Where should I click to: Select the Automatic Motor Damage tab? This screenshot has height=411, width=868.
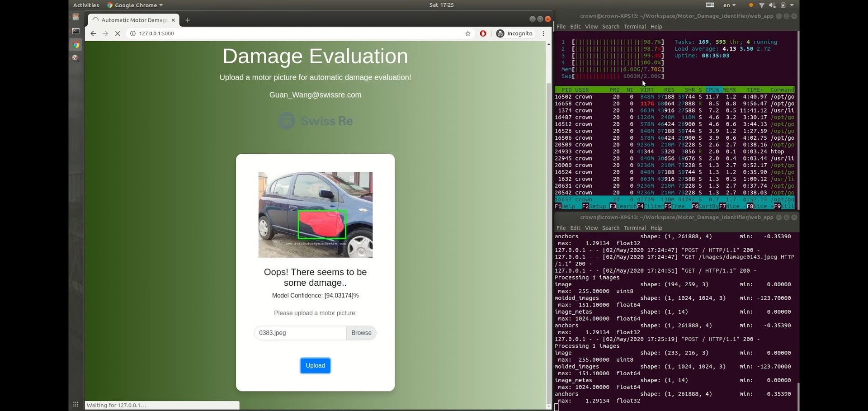[134, 20]
